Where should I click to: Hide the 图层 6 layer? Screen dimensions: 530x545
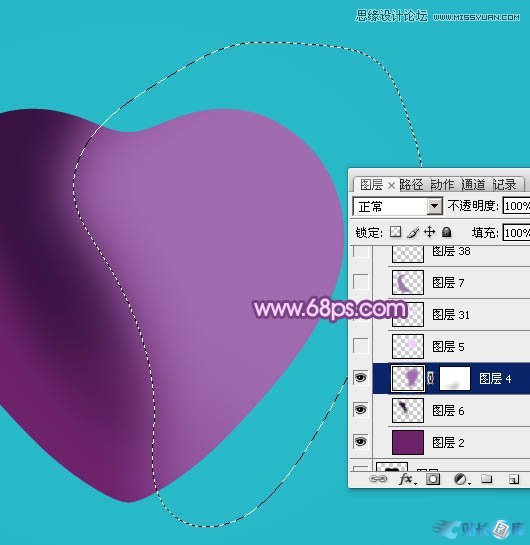[360, 410]
